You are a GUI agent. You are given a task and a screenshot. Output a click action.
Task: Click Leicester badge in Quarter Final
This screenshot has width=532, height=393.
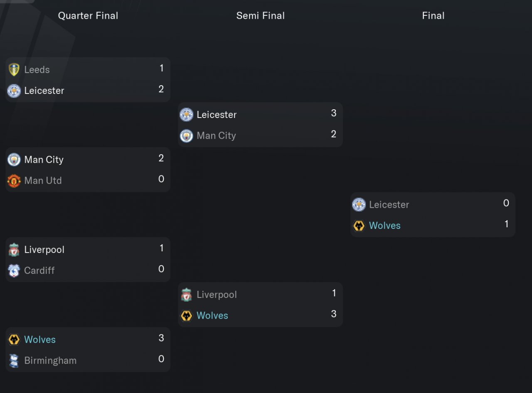click(x=14, y=91)
